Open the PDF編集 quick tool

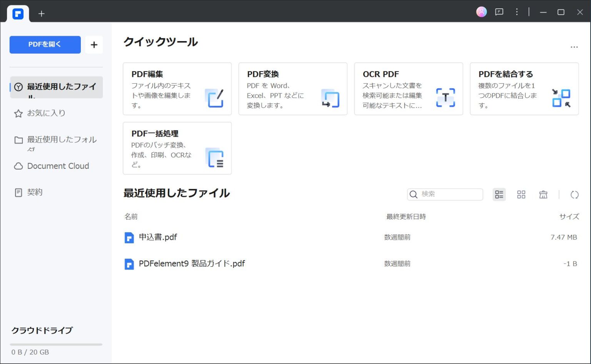point(177,88)
